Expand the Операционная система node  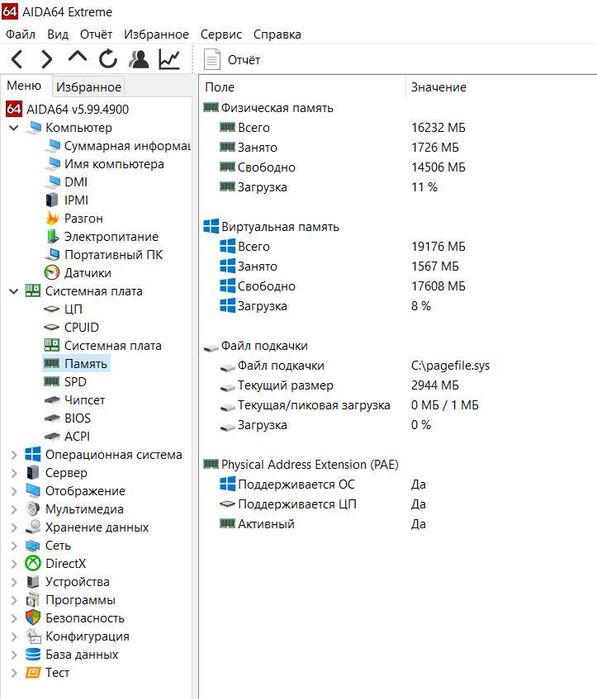pyautogui.click(x=14, y=455)
